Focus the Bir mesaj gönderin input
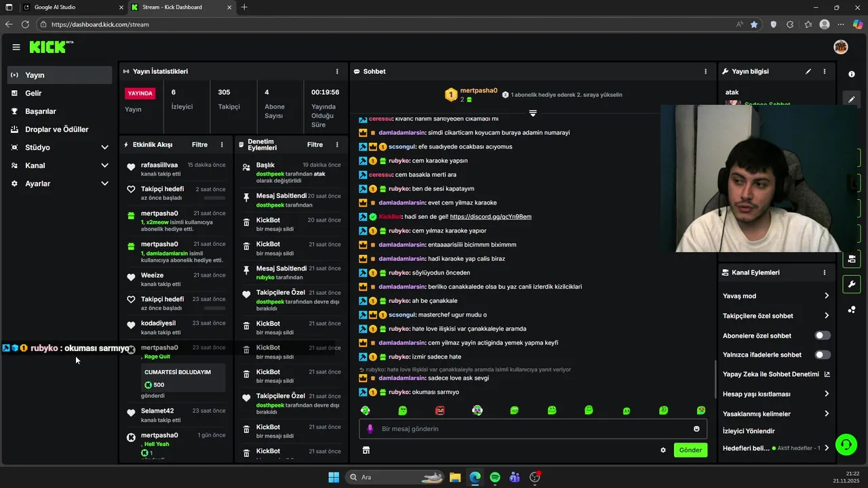 coord(533,428)
